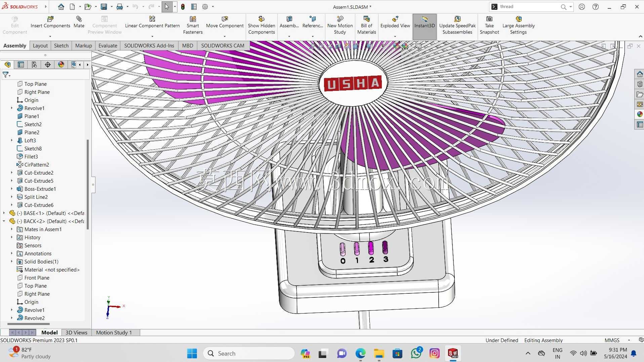Open the SOLIDWORKS Help icon
This screenshot has height=362, width=644.
coord(596,7)
